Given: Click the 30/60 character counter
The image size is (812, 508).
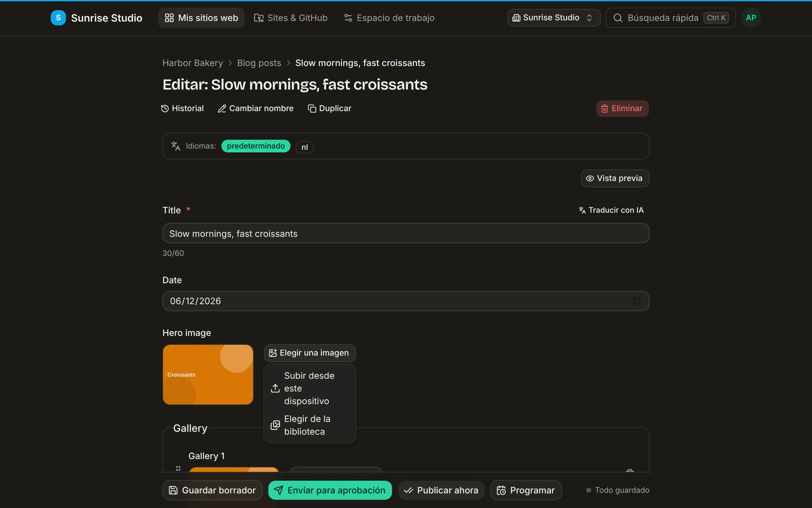Looking at the screenshot, I should [x=173, y=253].
